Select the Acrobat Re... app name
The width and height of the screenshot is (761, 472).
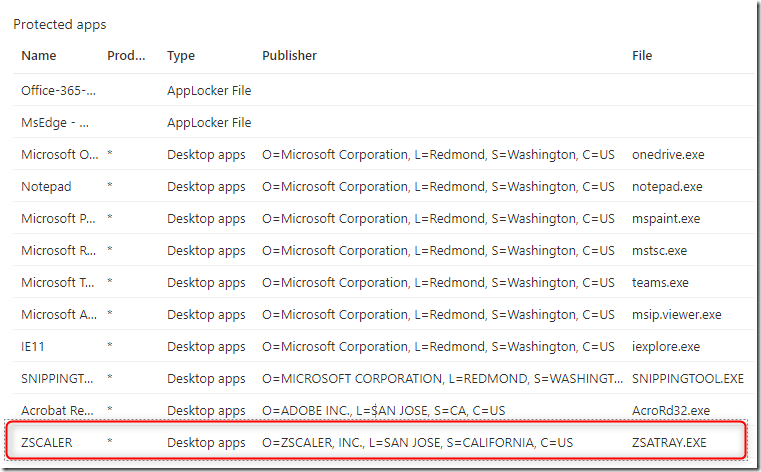click(x=57, y=411)
